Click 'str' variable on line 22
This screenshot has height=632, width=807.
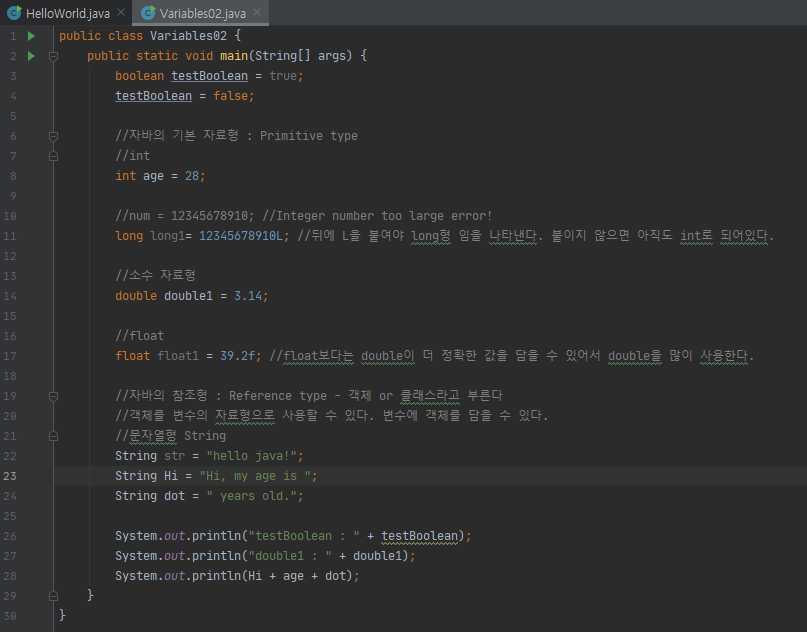tap(174, 457)
